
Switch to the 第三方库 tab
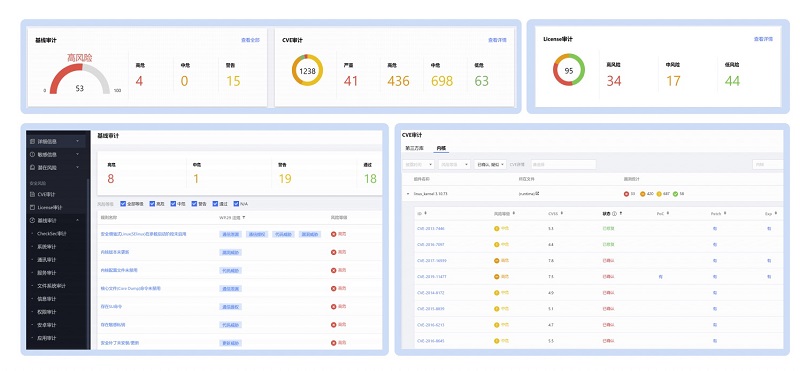(x=414, y=148)
